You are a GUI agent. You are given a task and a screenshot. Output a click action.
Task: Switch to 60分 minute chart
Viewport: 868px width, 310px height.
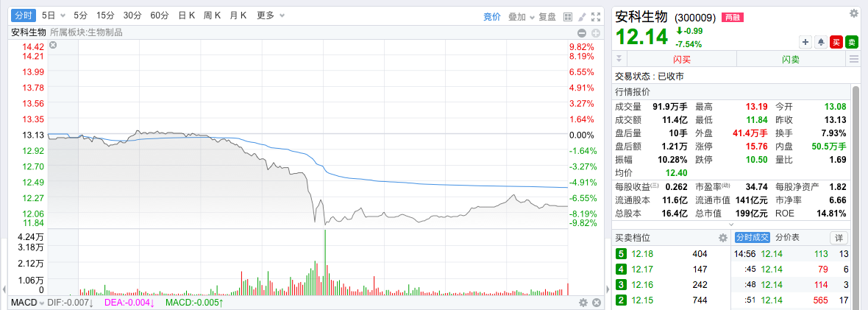coord(160,15)
